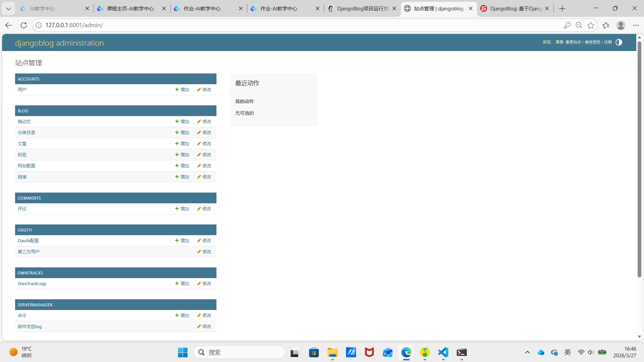Add a new 文章 entry
Image resolution: width=644 pixels, height=362 pixels.
click(x=182, y=144)
